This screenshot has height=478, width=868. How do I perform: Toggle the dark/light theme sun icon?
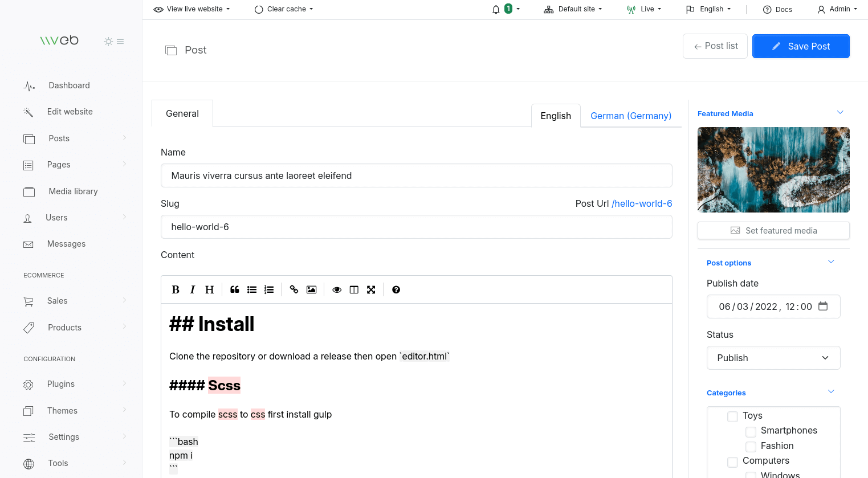[108, 42]
